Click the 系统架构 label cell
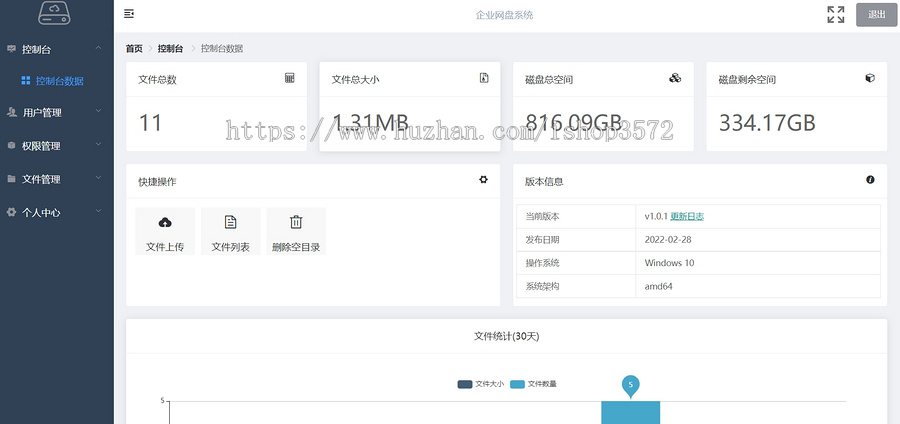 (x=576, y=286)
